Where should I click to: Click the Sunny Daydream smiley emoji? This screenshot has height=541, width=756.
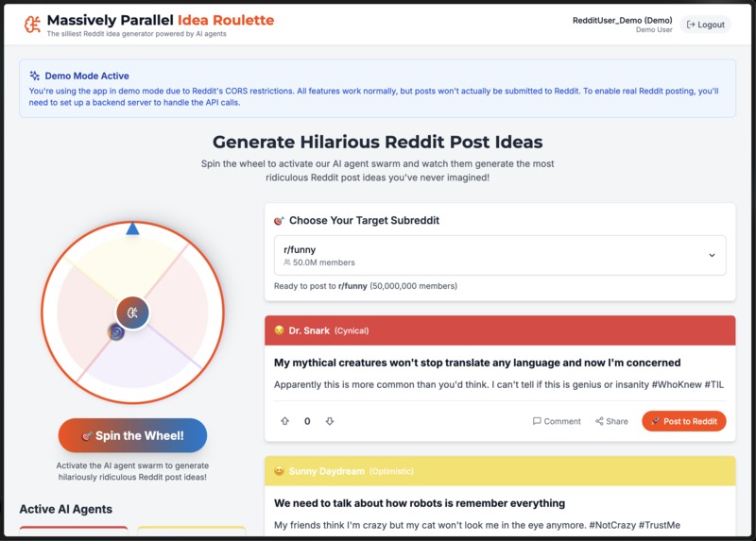click(x=279, y=471)
